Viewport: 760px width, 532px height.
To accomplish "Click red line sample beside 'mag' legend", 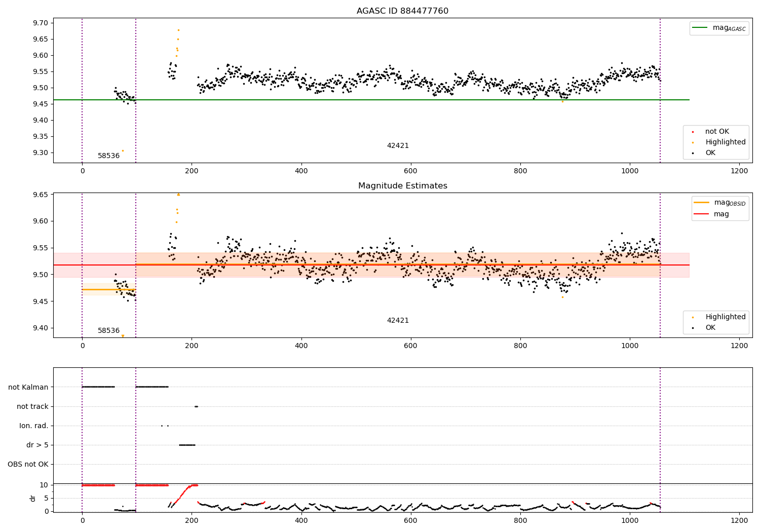I will 701,214.
